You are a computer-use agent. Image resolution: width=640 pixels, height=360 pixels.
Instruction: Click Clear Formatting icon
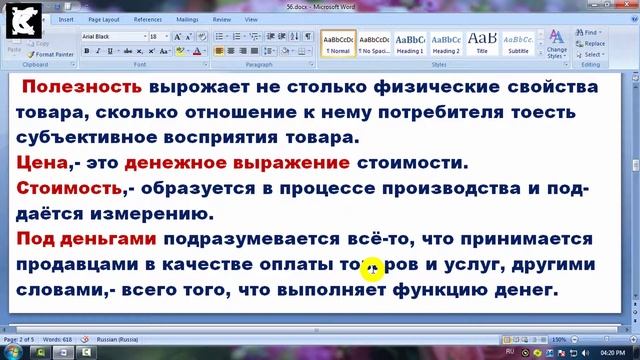coord(202,37)
